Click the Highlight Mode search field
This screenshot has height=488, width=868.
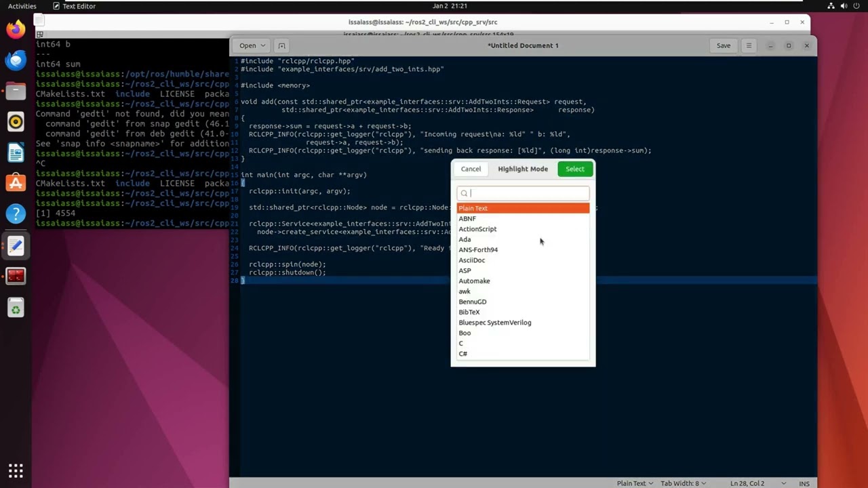[523, 193]
